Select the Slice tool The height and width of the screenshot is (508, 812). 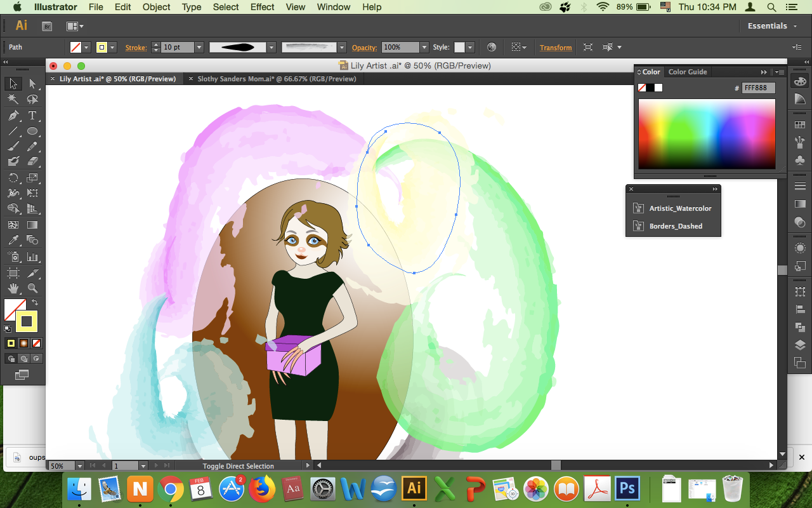tap(32, 273)
